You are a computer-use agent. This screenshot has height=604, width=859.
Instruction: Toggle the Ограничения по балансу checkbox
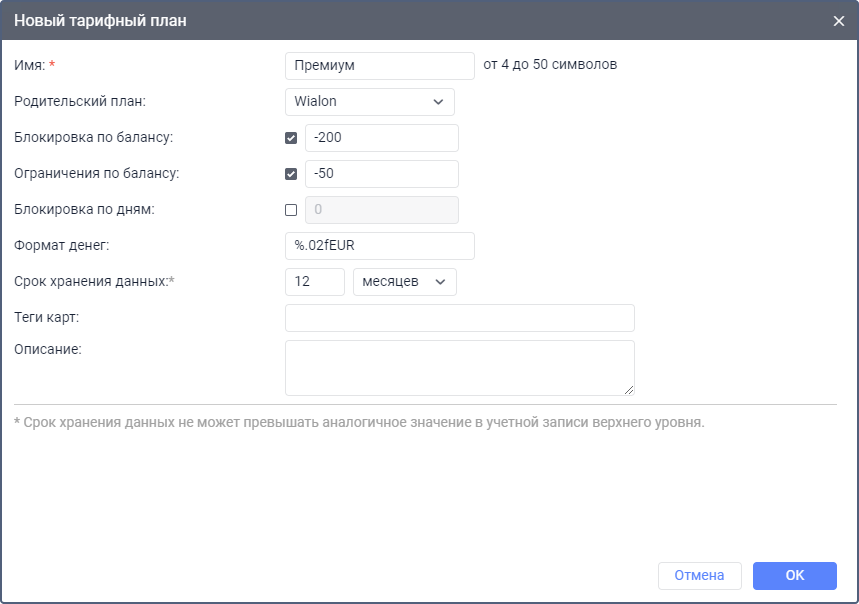291,174
